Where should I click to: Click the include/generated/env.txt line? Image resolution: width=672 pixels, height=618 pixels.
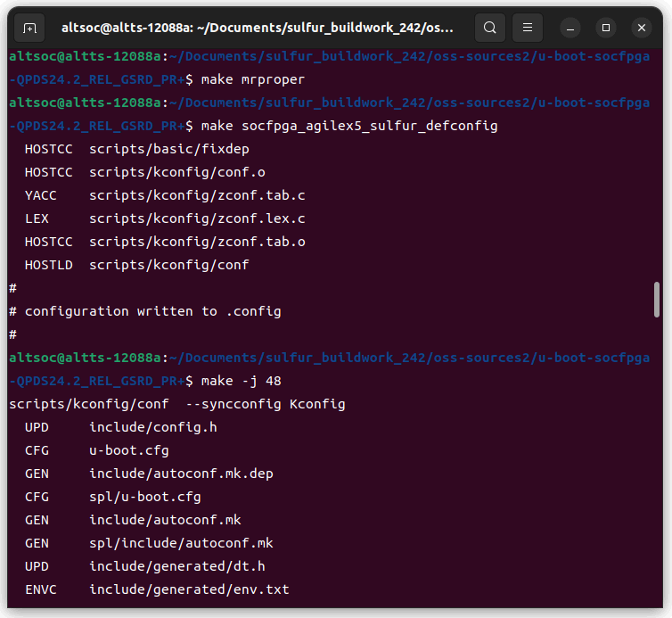189,589
